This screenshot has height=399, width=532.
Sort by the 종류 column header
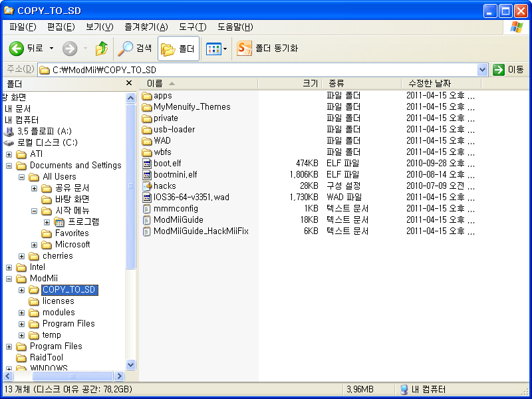[x=361, y=83]
